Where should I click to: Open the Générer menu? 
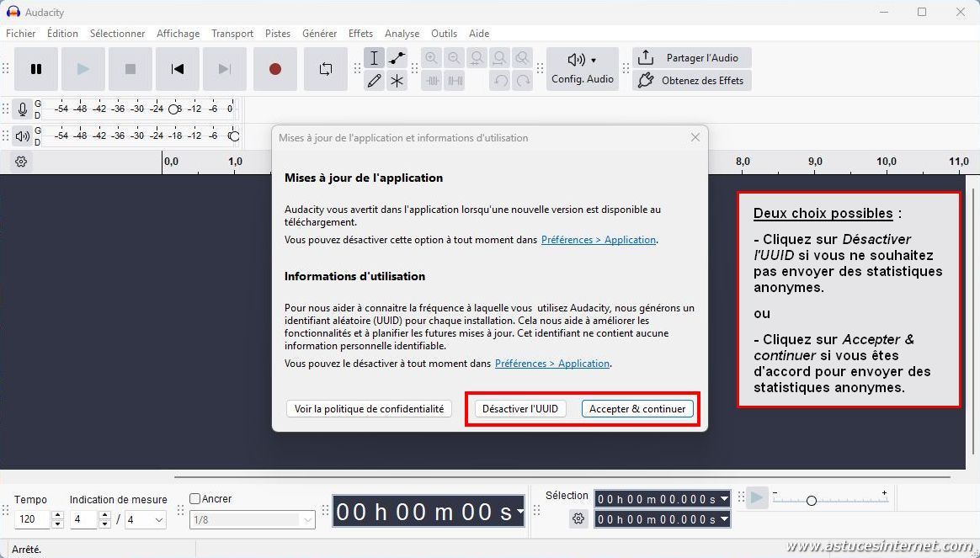pos(319,34)
